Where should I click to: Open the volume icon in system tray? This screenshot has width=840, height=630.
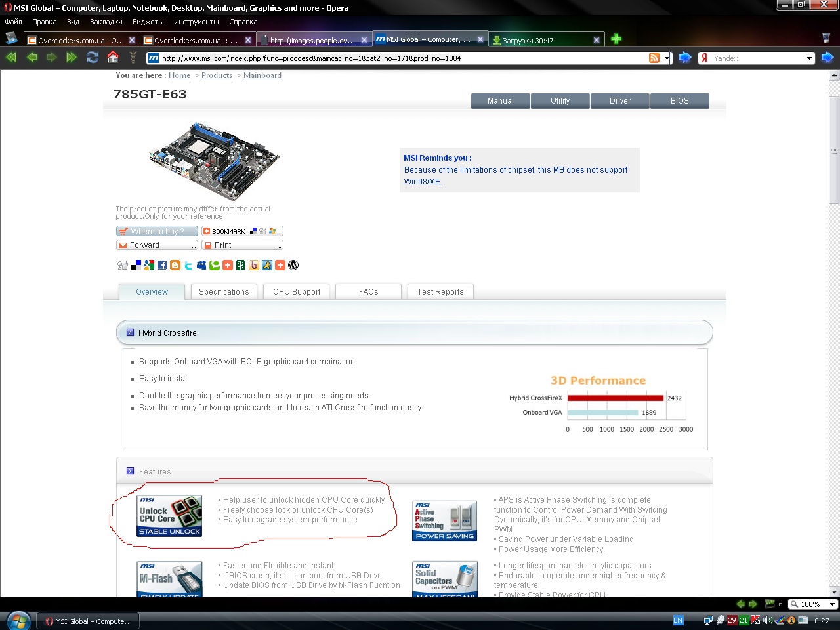pyautogui.click(x=768, y=620)
